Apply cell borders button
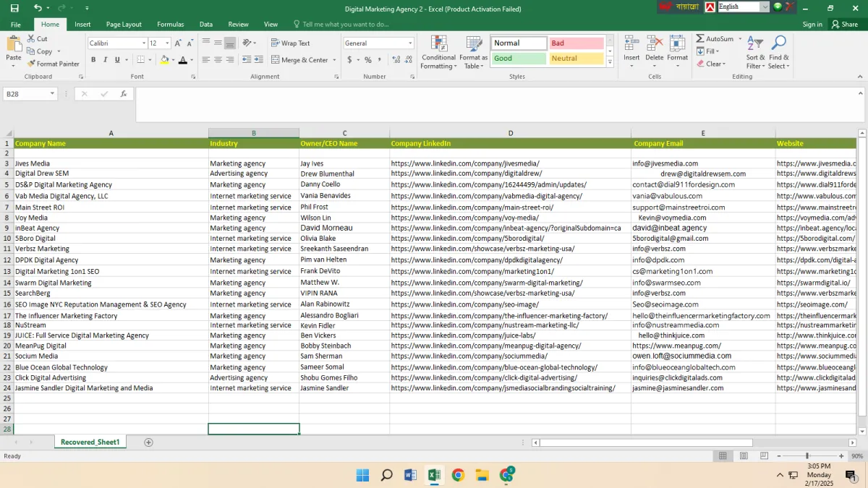Image resolution: width=868 pixels, height=488 pixels. coord(140,60)
